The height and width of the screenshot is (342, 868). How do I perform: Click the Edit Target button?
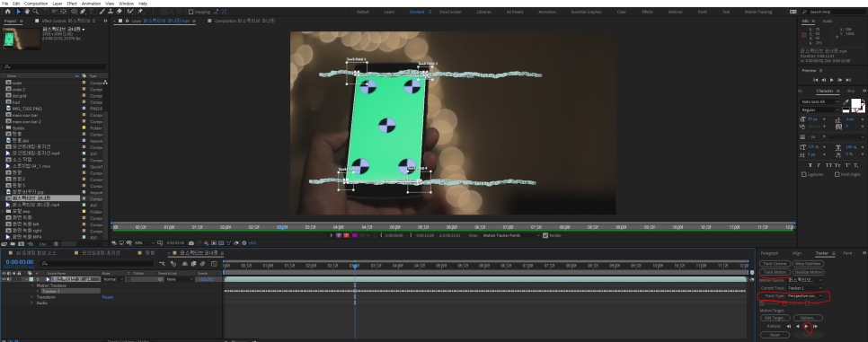pos(775,318)
